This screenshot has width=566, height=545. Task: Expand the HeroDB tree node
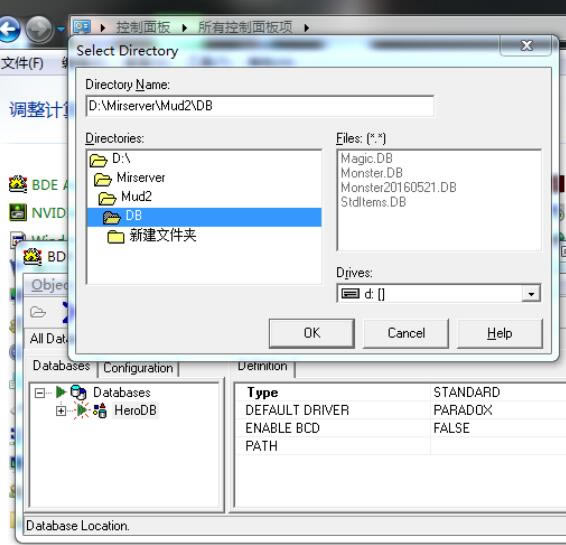click(61, 411)
